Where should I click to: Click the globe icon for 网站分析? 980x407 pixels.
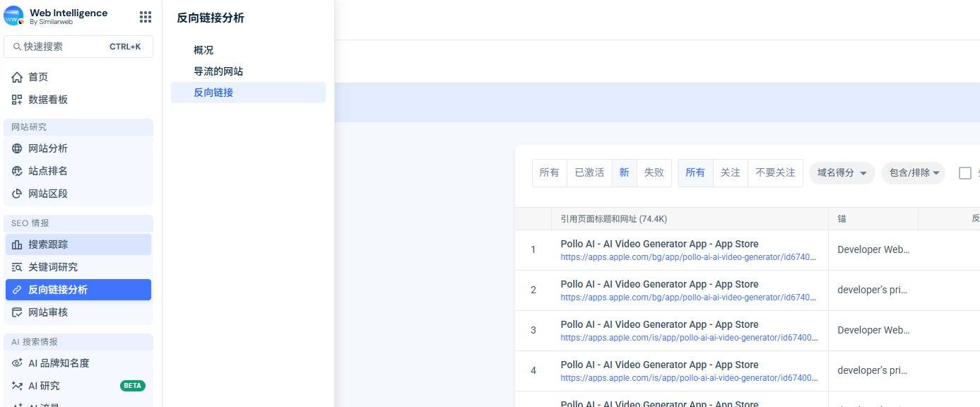point(17,148)
